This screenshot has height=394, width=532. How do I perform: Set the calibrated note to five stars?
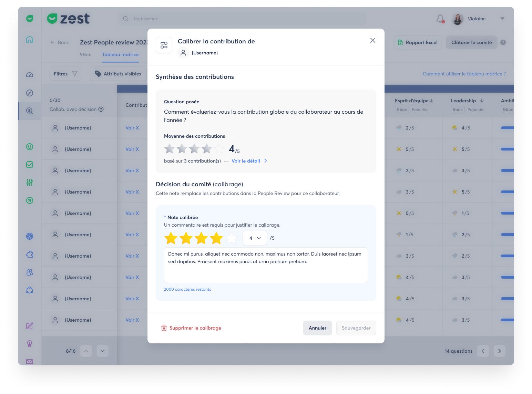click(232, 238)
